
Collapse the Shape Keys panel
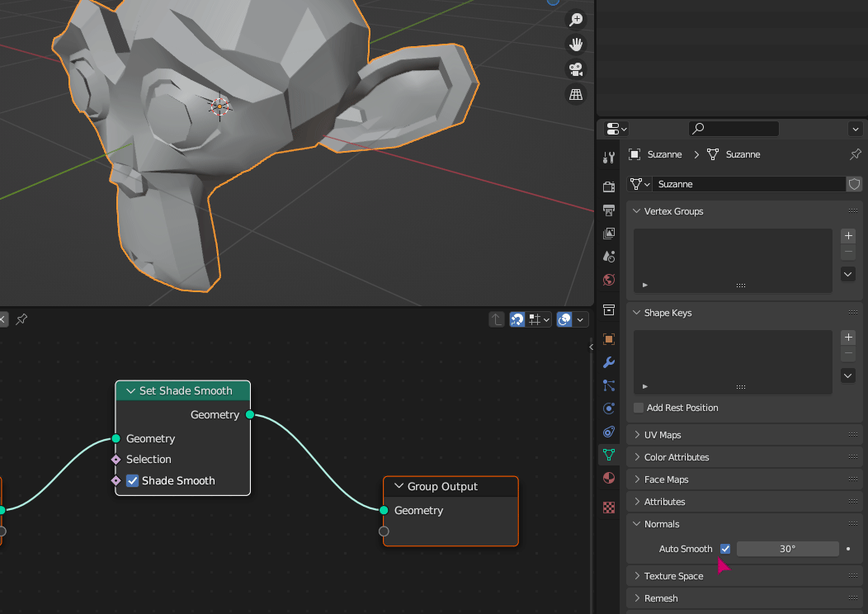pos(637,313)
